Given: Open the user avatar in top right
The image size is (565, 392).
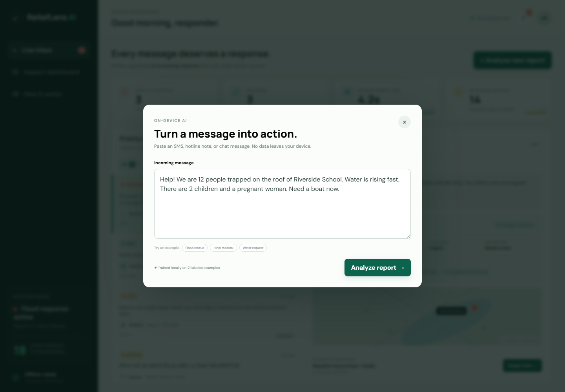Looking at the screenshot, I should [x=544, y=18].
